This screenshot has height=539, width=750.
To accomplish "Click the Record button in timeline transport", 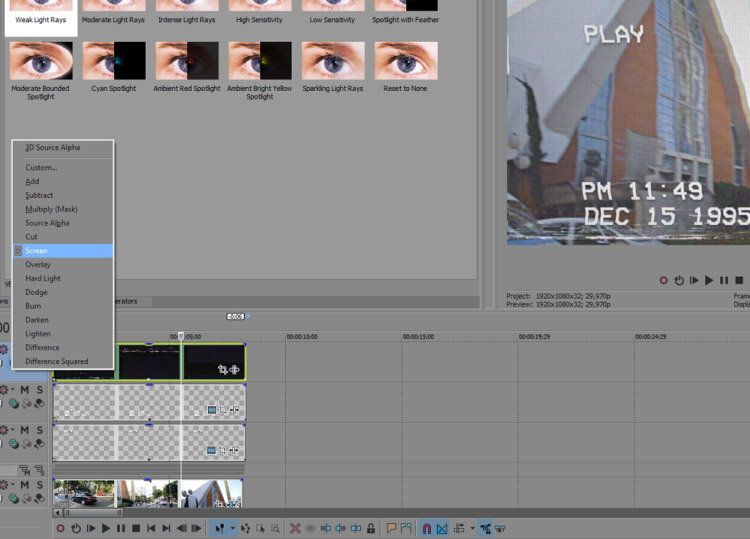I will pos(61,528).
